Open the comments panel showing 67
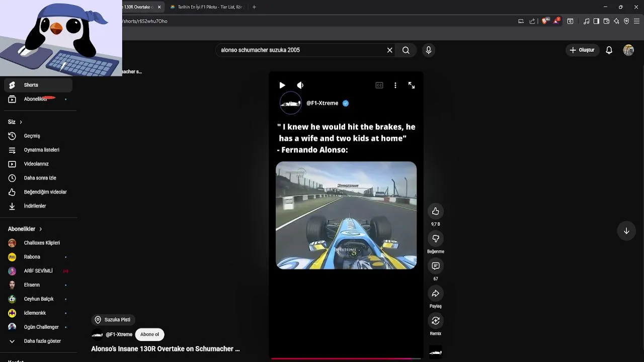The height and width of the screenshot is (362, 644). tap(436, 266)
